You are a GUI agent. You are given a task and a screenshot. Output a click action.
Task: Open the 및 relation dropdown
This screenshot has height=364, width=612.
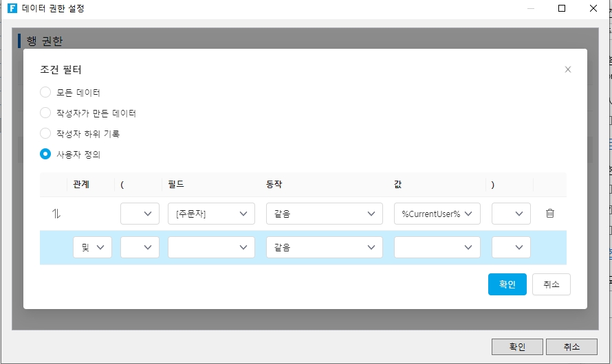(92, 247)
